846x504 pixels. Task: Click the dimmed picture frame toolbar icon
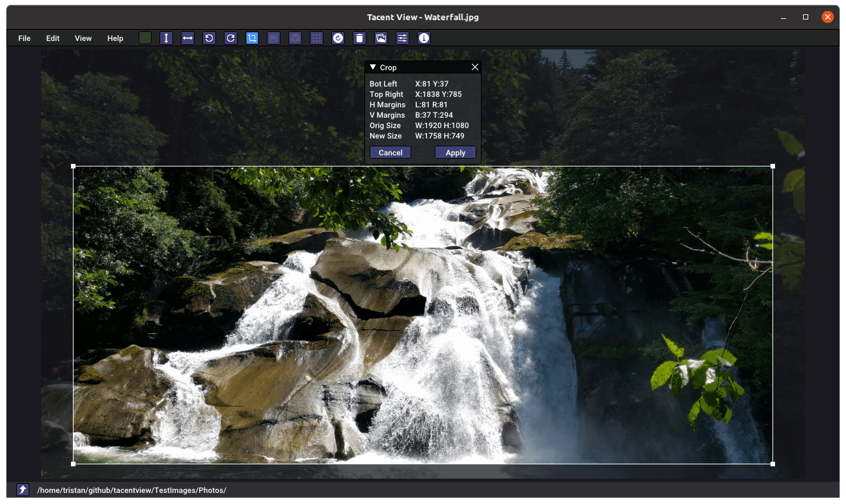point(273,38)
